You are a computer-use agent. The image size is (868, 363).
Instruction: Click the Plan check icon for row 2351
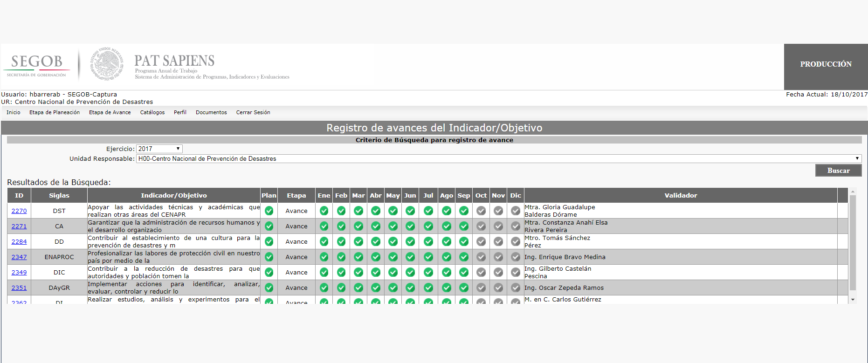point(269,288)
